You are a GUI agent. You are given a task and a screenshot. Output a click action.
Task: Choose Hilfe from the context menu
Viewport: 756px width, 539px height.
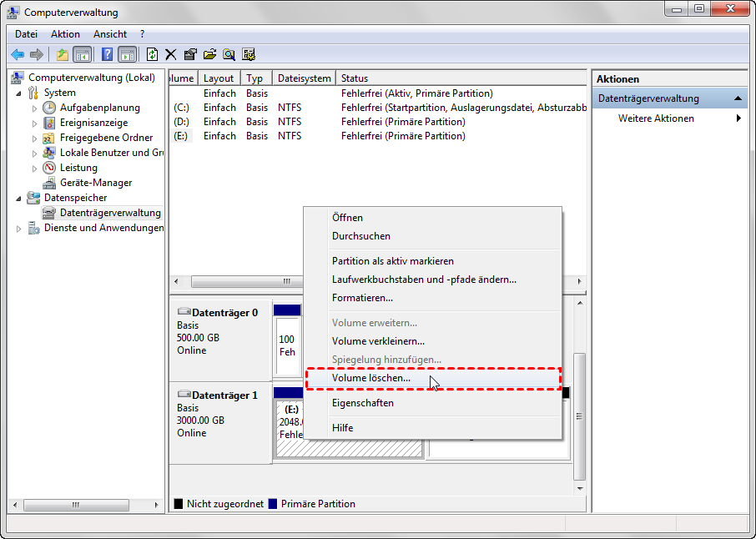(433, 428)
